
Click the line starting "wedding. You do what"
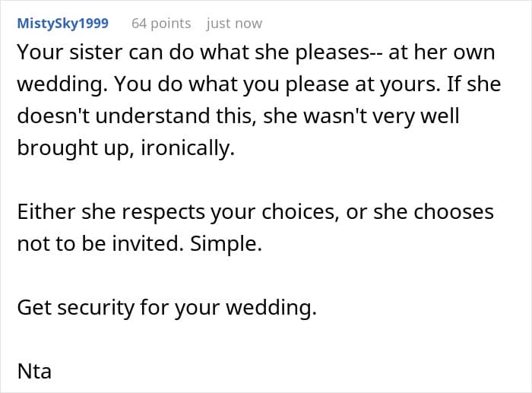[x=258, y=84]
